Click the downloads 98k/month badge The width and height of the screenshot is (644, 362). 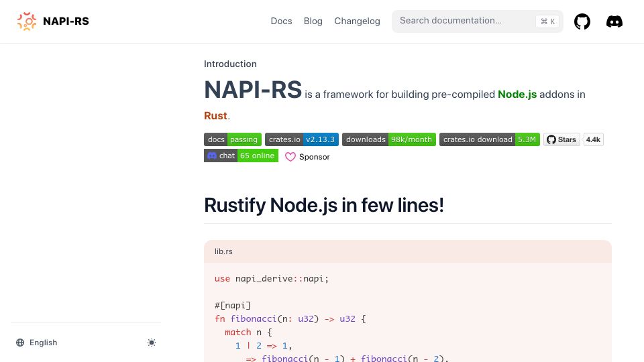tap(389, 139)
